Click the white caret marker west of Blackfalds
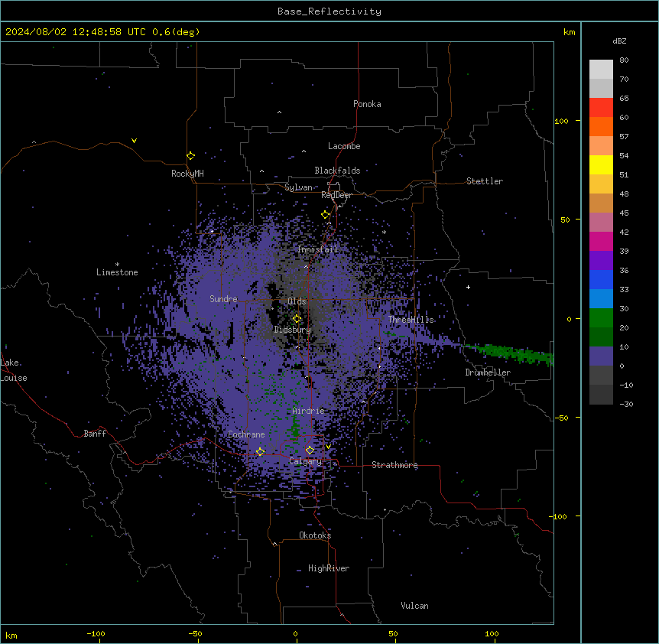Image resolution: width=659 pixels, height=644 pixels. (261, 171)
